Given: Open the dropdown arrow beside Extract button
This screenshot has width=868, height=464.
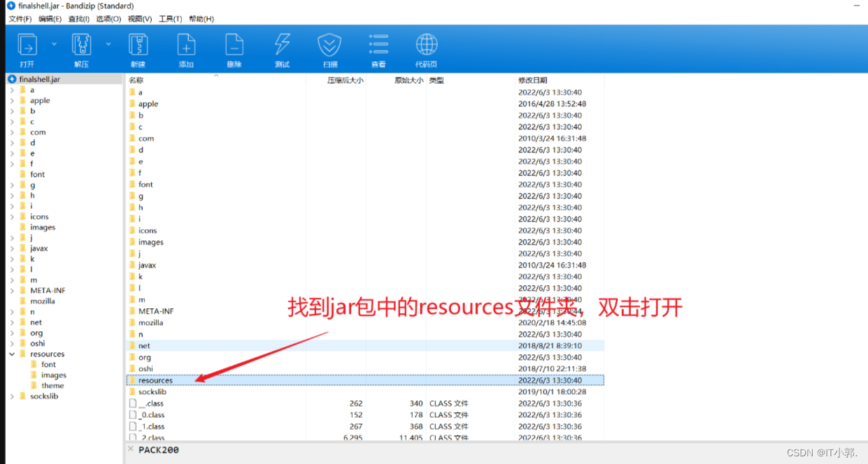Looking at the screenshot, I should click(108, 44).
